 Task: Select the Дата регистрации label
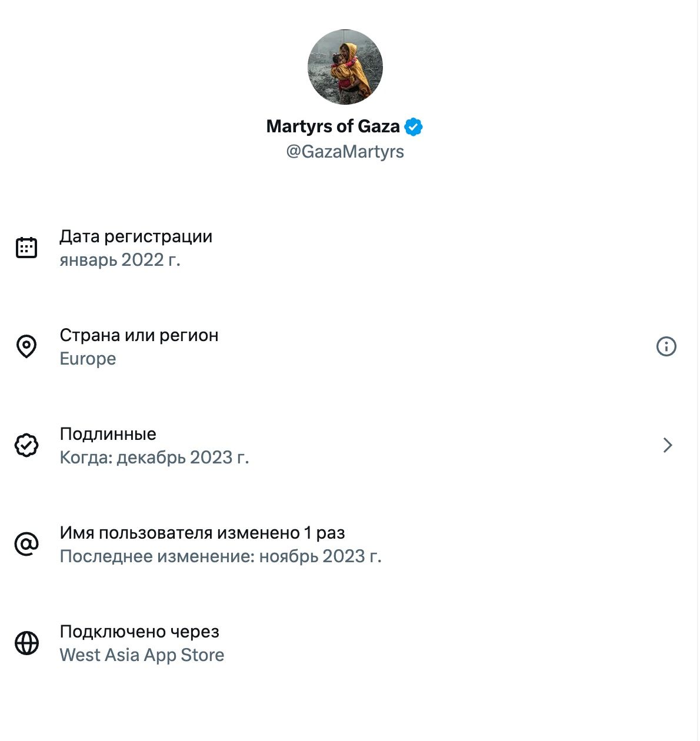pos(136,236)
